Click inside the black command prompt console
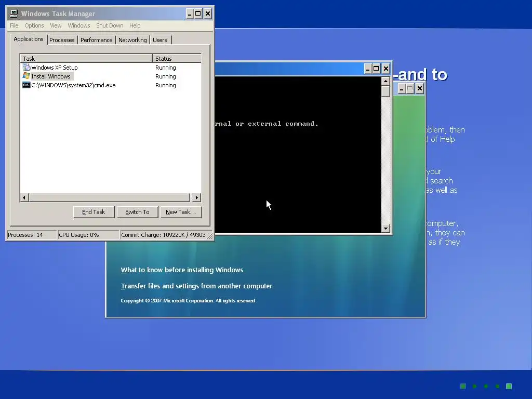532x399 pixels. coord(298,155)
